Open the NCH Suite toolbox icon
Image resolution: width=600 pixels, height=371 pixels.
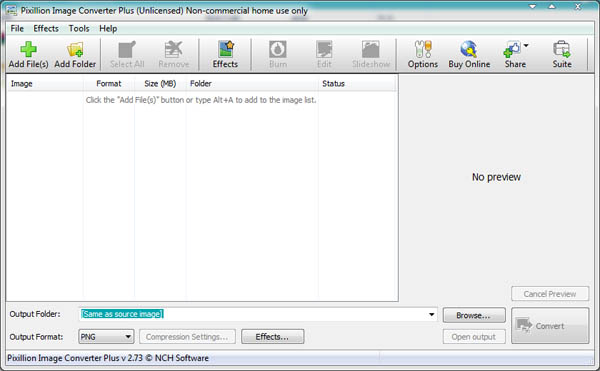(561, 49)
